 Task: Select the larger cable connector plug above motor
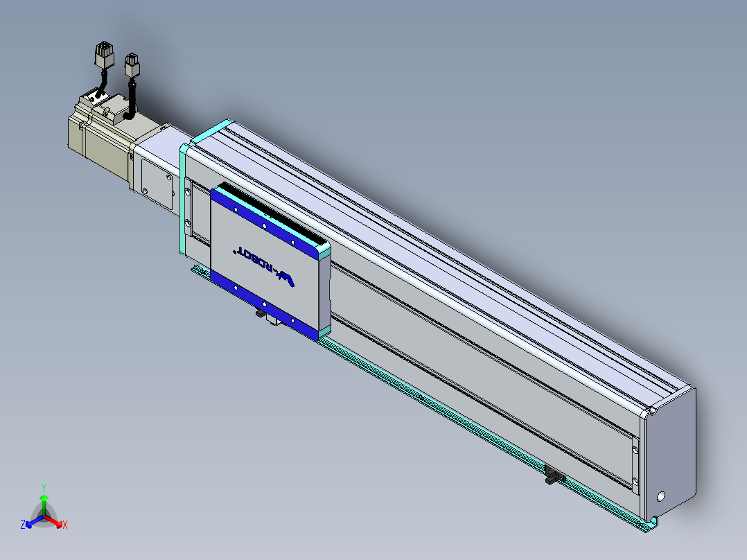105,55
